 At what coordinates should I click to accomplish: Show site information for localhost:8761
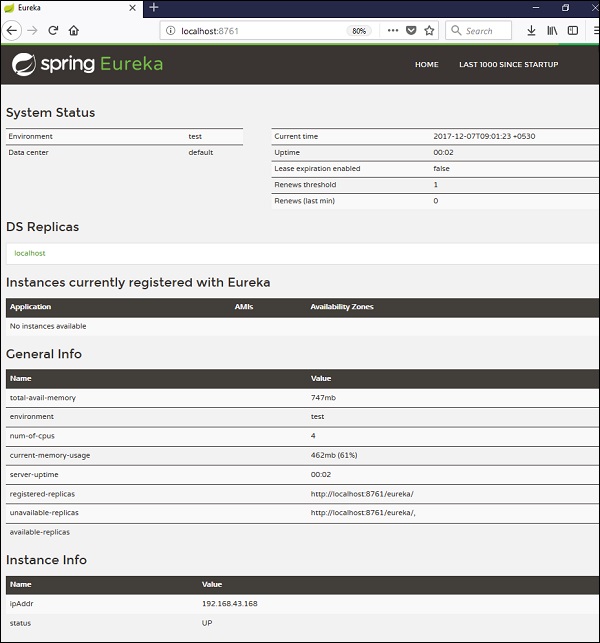click(170, 31)
